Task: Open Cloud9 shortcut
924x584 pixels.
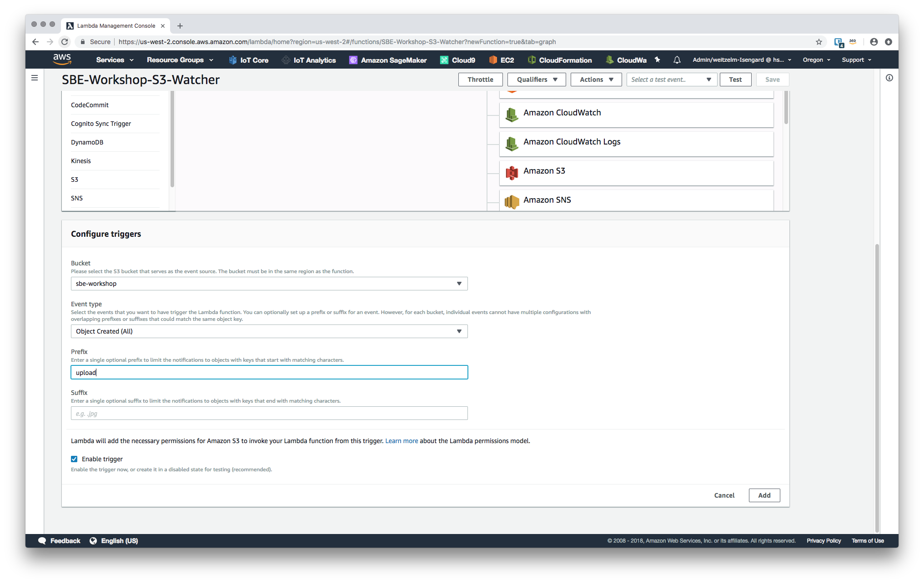Action: (458, 60)
